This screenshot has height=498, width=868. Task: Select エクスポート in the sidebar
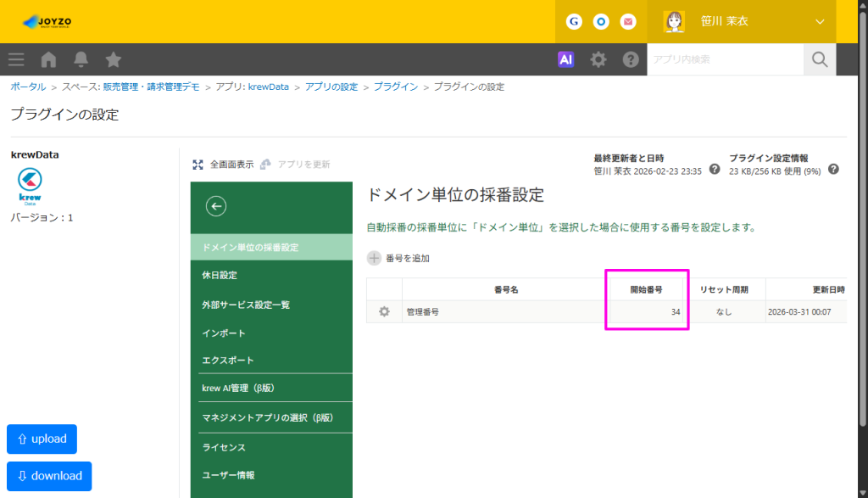coord(228,361)
